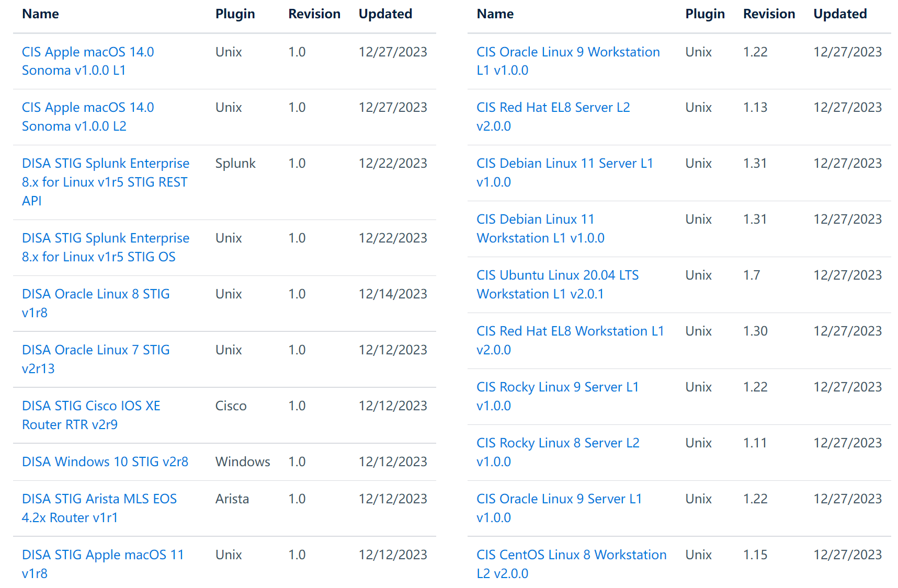Select the Unix plugin cell for DISA Oracle Linux 7
Image resolution: width=898 pixels, height=588 pixels.
pyautogui.click(x=229, y=350)
